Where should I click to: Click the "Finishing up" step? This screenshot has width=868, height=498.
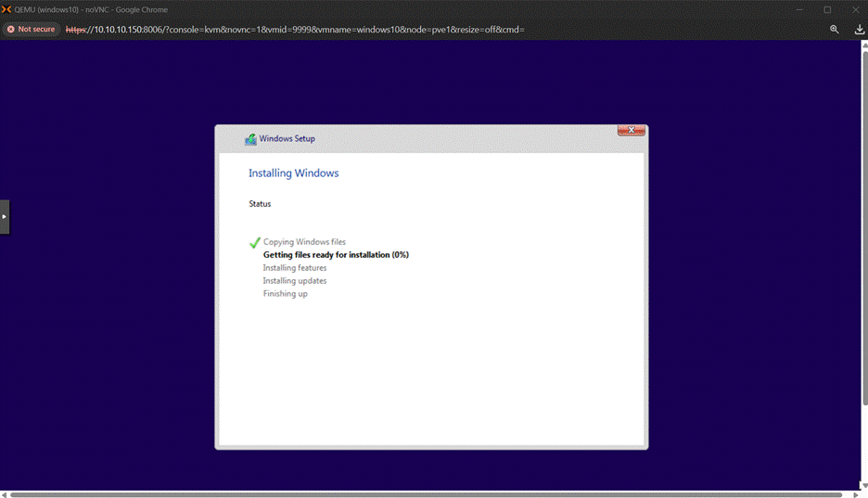286,294
